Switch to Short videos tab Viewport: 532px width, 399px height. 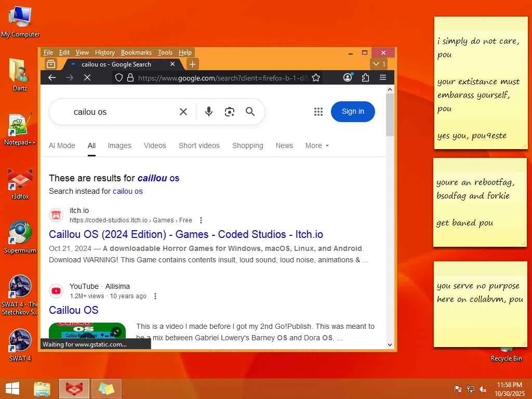[199, 145]
